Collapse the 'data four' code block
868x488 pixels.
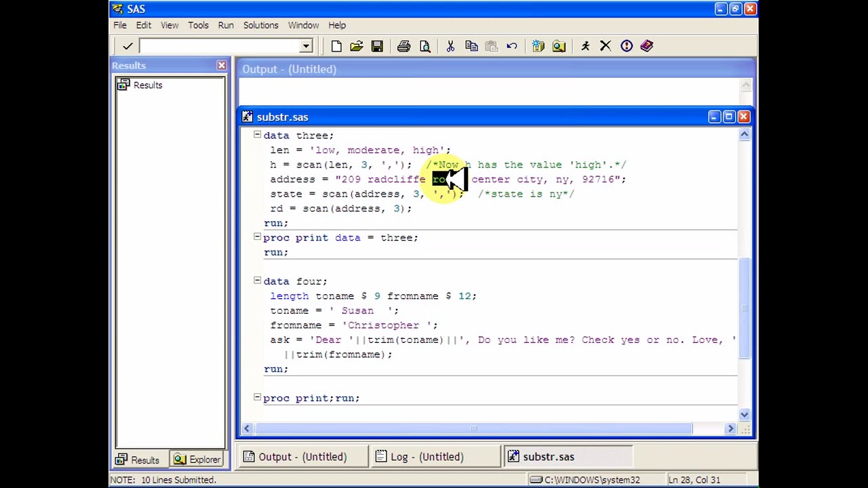(x=257, y=281)
